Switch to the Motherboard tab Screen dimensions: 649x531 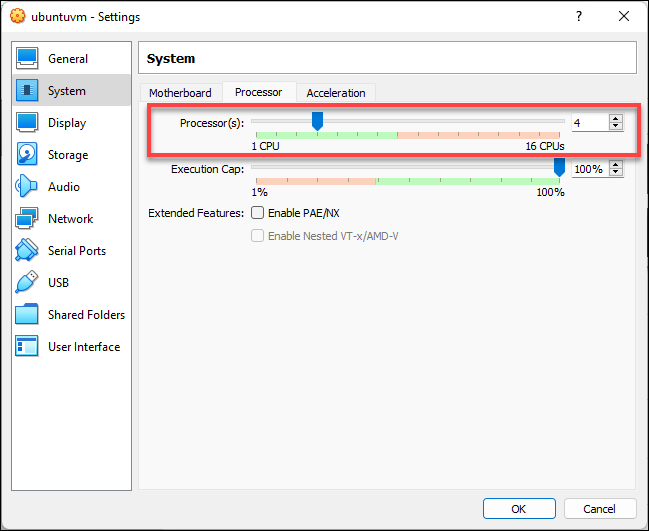(x=180, y=93)
